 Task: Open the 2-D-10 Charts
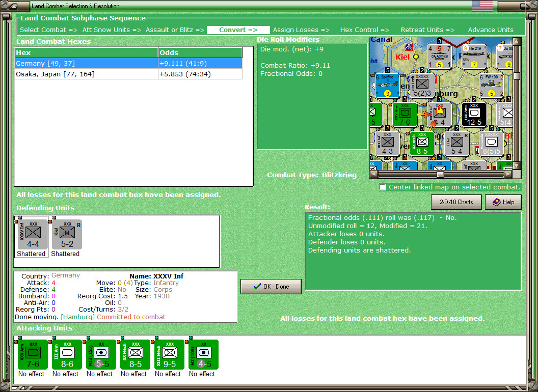(x=456, y=202)
